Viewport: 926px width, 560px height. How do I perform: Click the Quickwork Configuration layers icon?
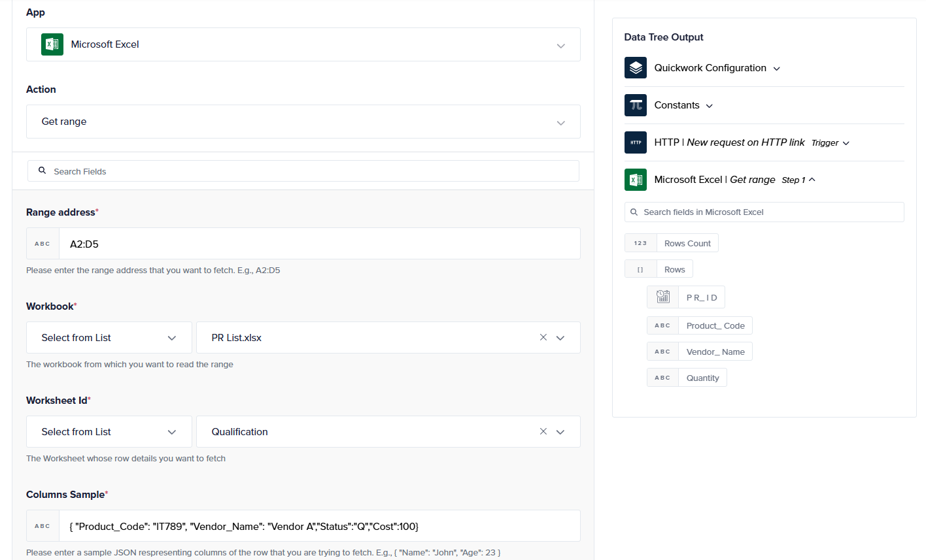coord(636,68)
